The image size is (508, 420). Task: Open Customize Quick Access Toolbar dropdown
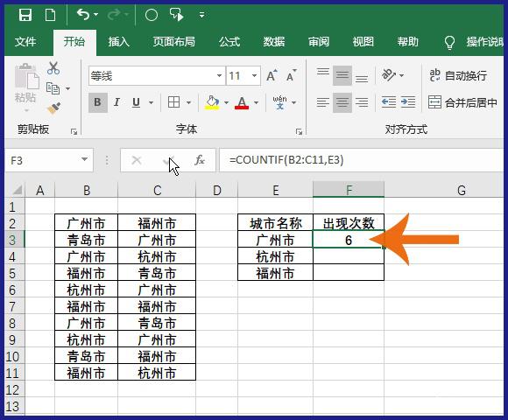[x=201, y=15]
